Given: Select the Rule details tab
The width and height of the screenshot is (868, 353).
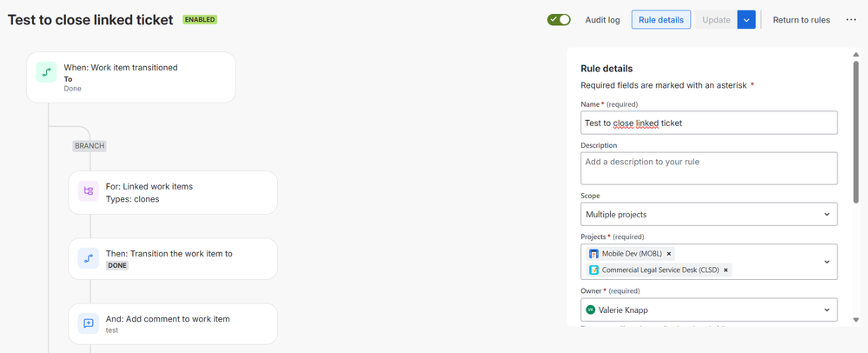Looking at the screenshot, I should [x=660, y=20].
